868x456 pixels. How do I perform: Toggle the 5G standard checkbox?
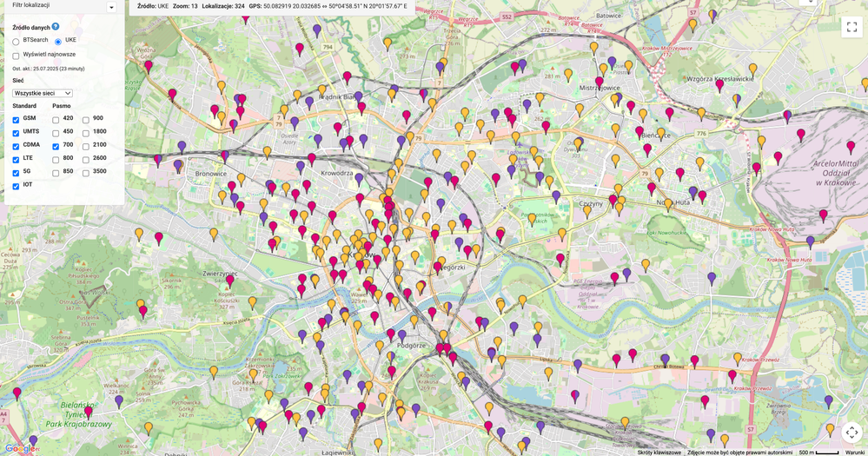pos(16,173)
